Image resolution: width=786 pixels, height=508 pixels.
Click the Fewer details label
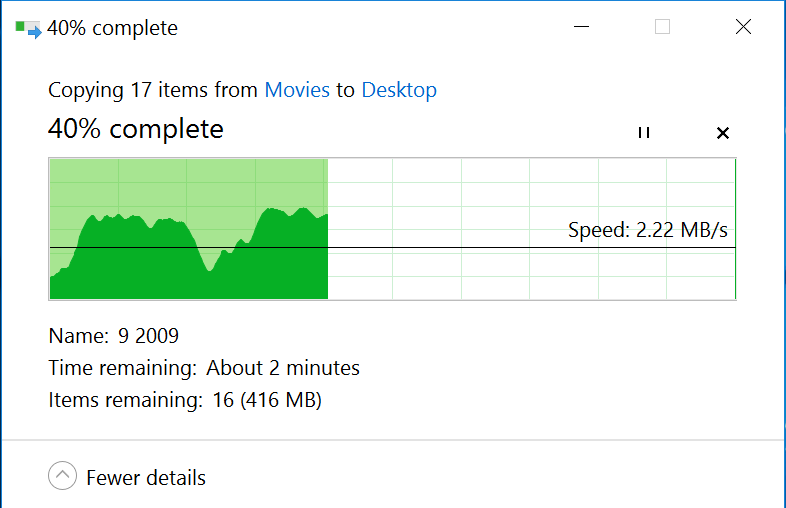tap(146, 478)
